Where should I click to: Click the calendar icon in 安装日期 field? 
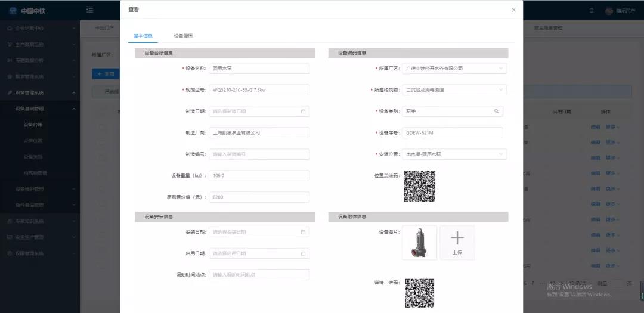coord(303,232)
